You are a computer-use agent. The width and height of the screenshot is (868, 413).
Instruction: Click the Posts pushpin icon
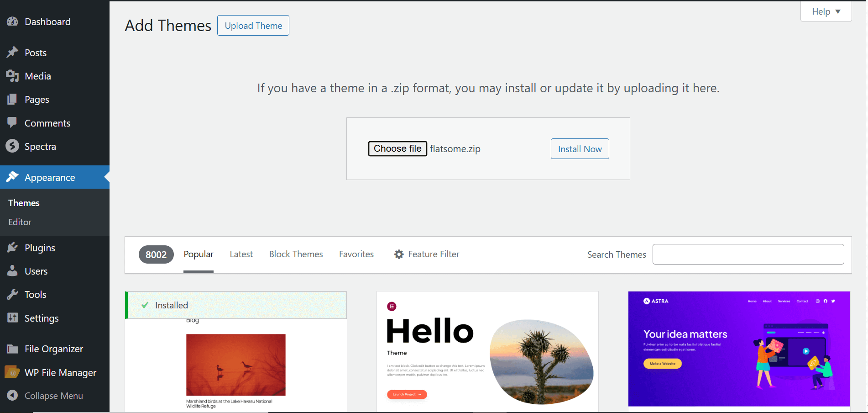pos(12,53)
